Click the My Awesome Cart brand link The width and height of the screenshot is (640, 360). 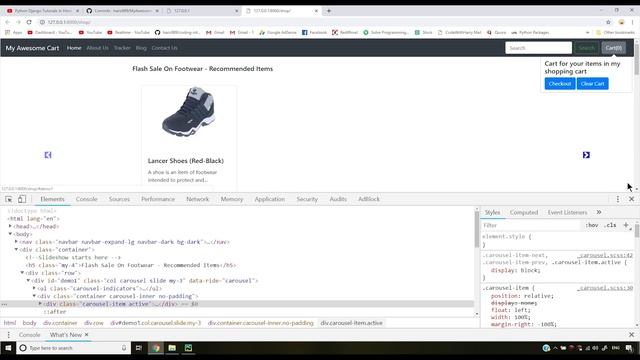[32, 48]
